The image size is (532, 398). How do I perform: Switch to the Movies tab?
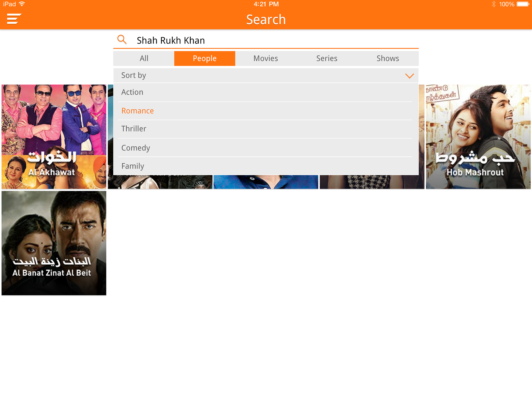[x=265, y=58]
